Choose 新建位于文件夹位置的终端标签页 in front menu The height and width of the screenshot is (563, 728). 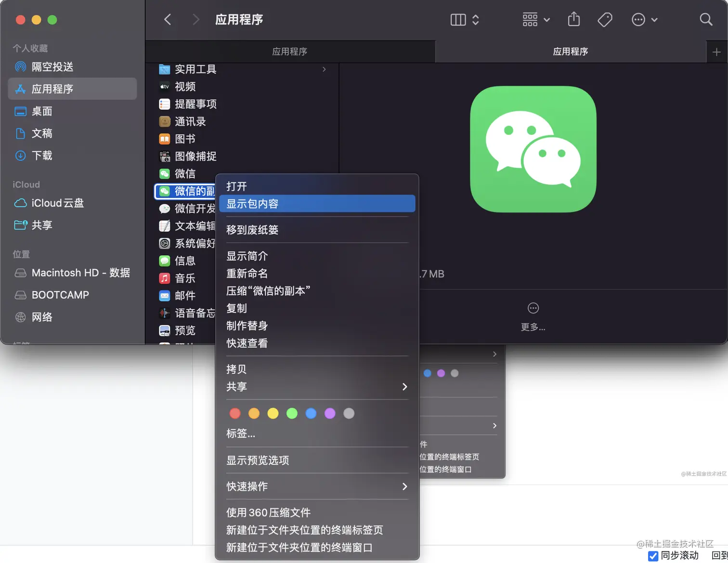pyautogui.click(x=317, y=530)
